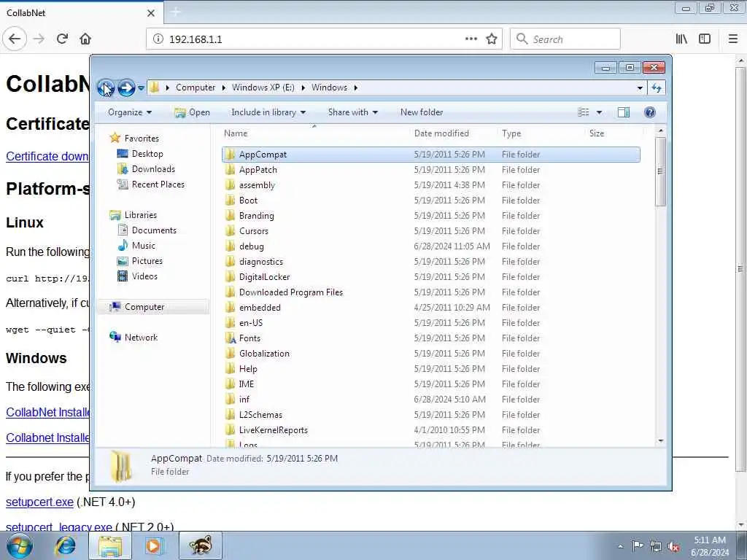Sort by Type column header
This screenshot has width=747, height=560.
tap(511, 133)
